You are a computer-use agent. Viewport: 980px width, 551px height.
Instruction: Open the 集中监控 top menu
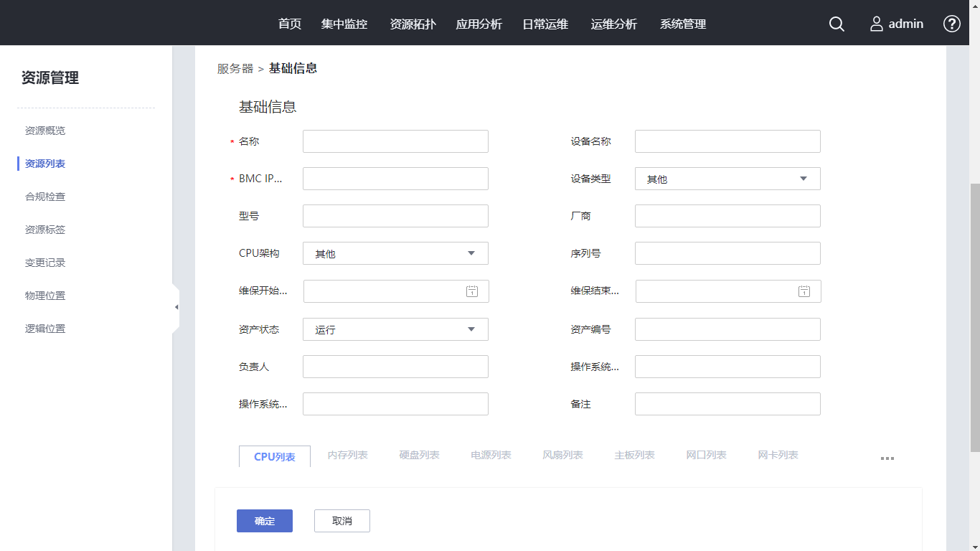(x=344, y=24)
